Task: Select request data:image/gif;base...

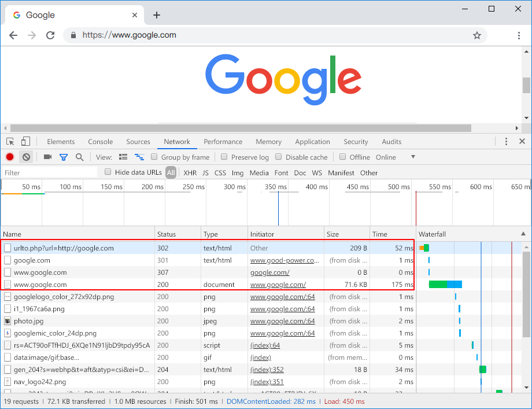Action: pyautogui.click(x=207, y=358)
